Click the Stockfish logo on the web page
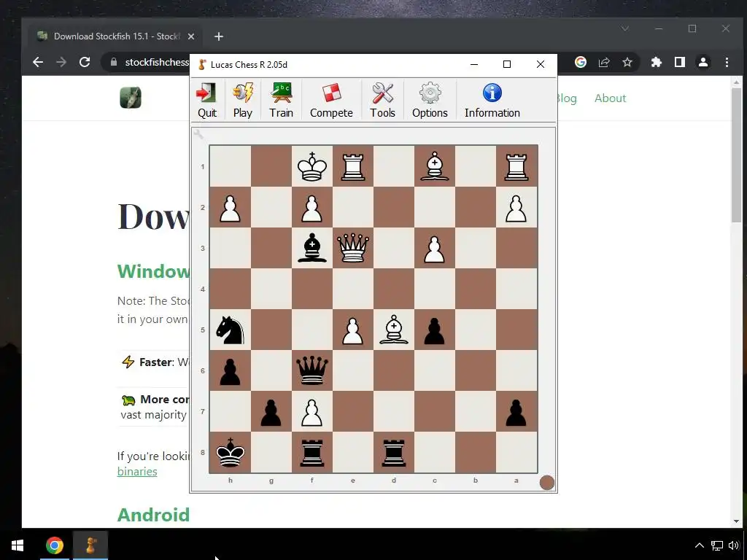Image resolution: width=747 pixels, height=560 pixels. pos(131,98)
